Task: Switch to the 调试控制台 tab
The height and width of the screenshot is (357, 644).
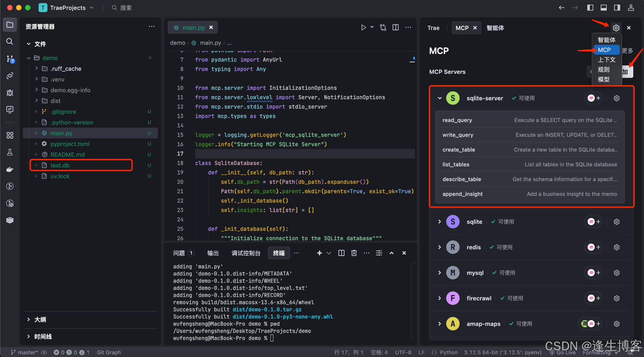Action: click(x=246, y=253)
